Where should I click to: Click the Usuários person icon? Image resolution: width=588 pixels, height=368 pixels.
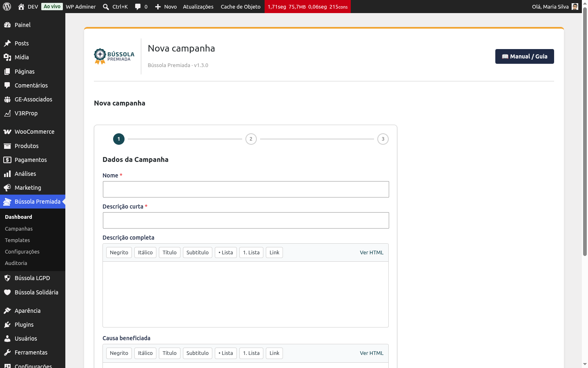click(x=7, y=339)
